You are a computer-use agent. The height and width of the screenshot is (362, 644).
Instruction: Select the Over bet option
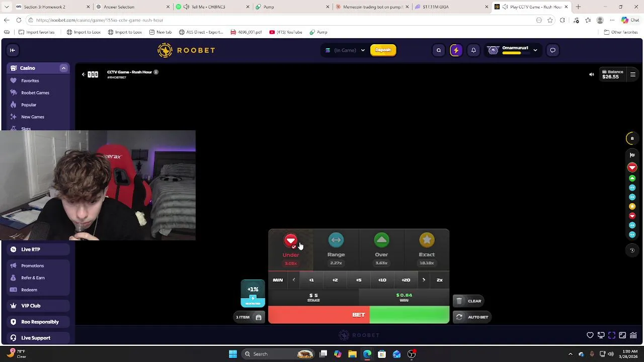click(381, 249)
